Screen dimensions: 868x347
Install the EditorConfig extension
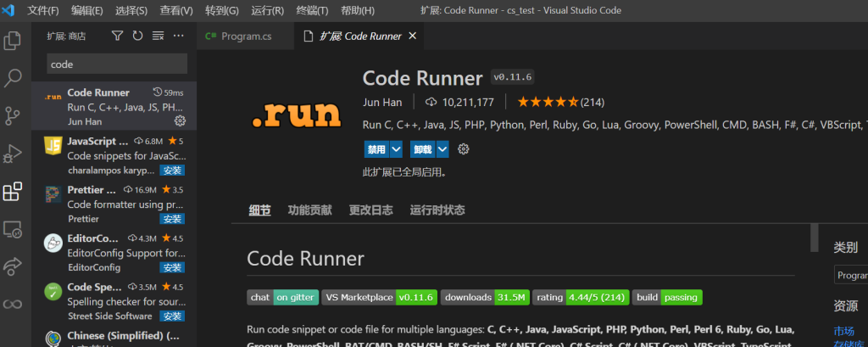pos(172,268)
